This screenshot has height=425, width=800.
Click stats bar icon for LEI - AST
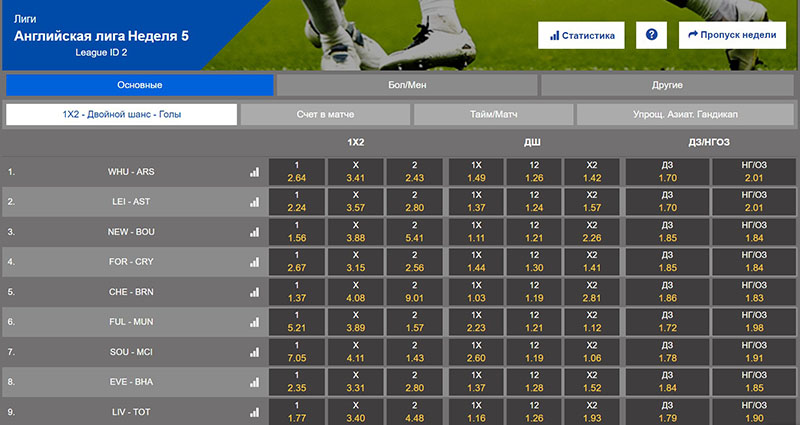[x=254, y=202]
